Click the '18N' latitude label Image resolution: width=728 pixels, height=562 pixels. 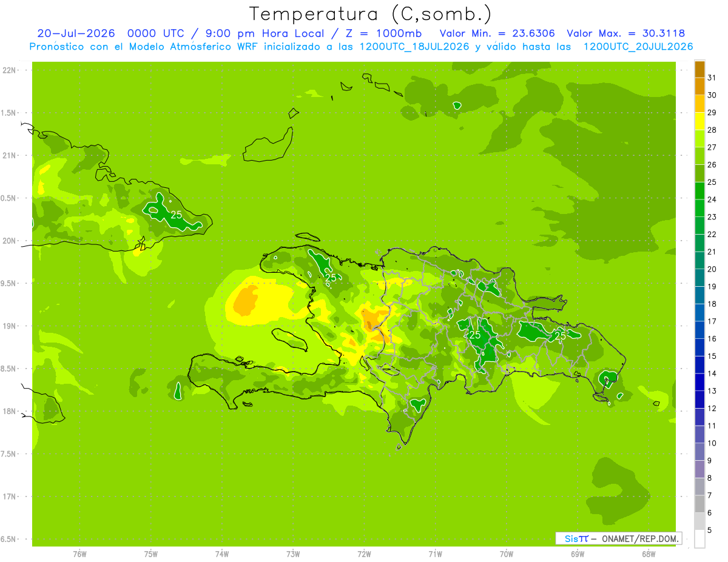tap(8, 411)
